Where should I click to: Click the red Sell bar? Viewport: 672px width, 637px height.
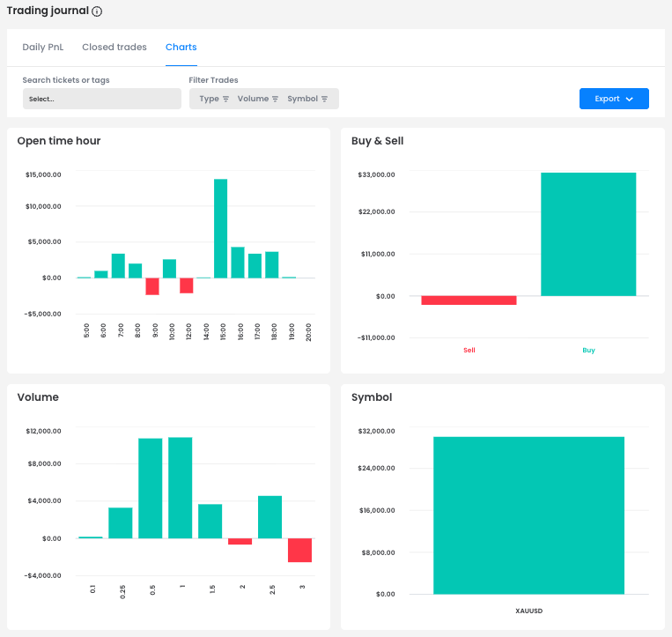469,300
